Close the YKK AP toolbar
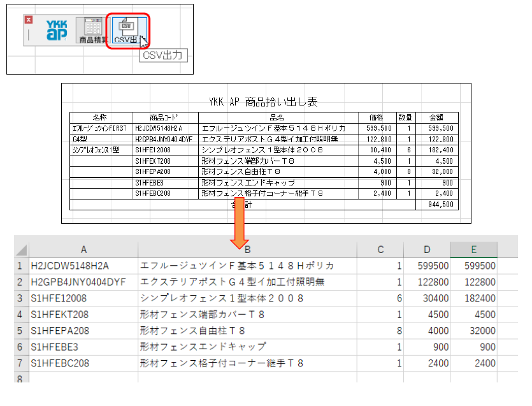Screen dimensions: 532x406 pyautogui.click(x=29, y=20)
